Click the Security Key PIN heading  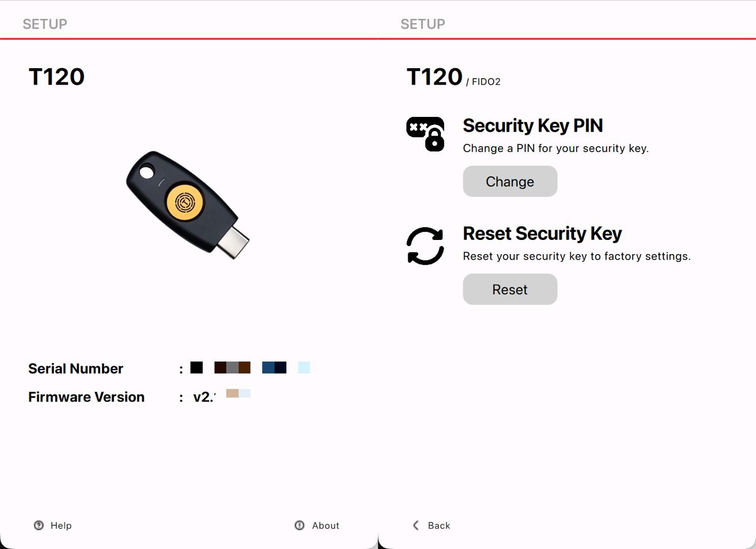tap(532, 126)
